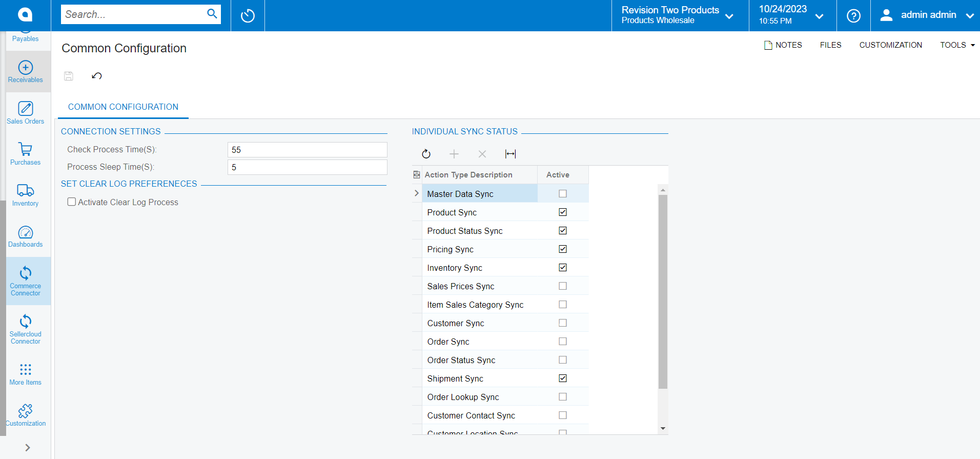Select the Common Configuration tab
Viewport: 980px width, 459px height.
tap(123, 107)
